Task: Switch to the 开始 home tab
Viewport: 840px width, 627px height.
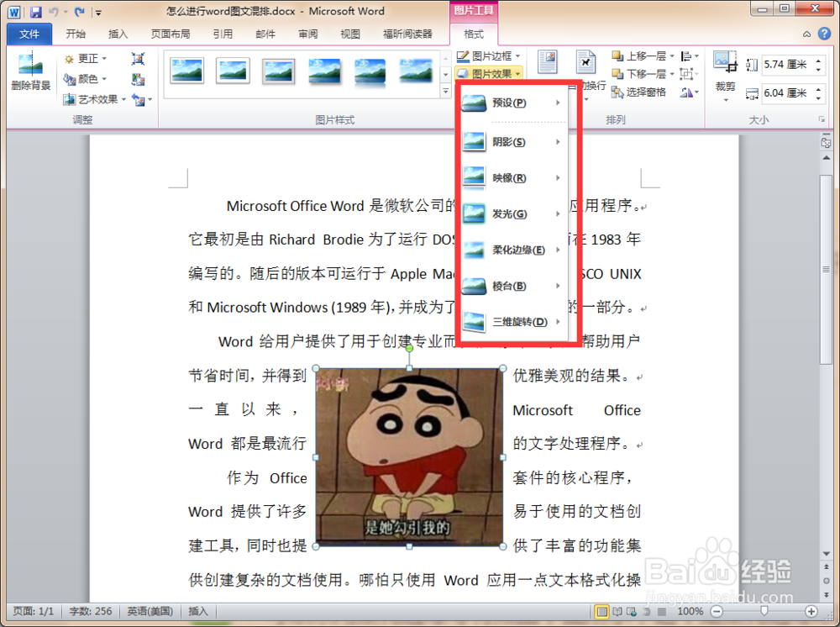Action: click(76, 34)
